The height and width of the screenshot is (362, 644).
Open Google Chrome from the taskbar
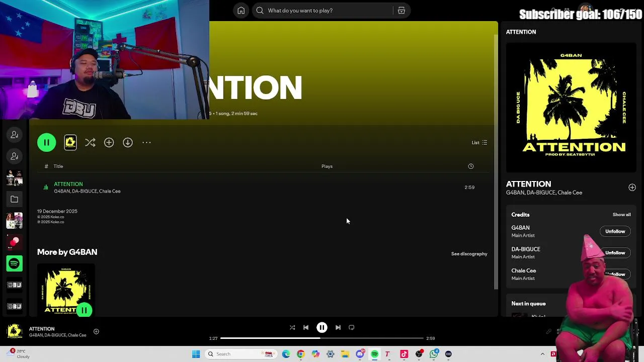[x=301, y=354]
